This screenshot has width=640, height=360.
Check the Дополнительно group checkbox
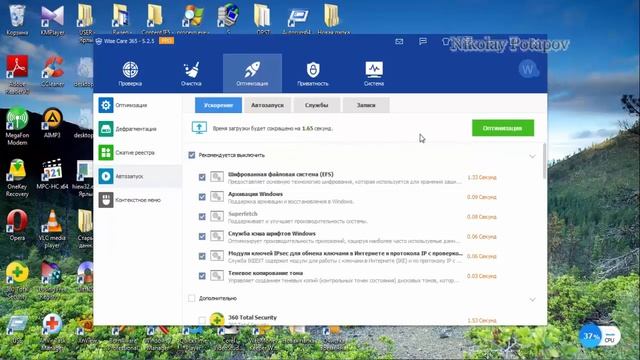click(191, 298)
